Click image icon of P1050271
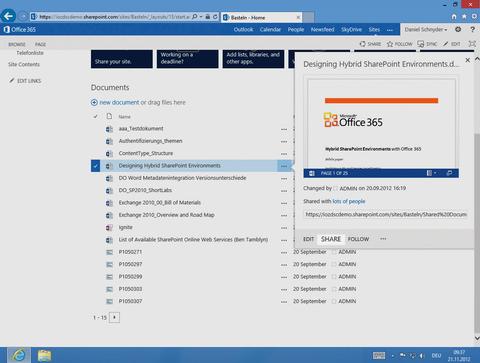 click(109, 252)
